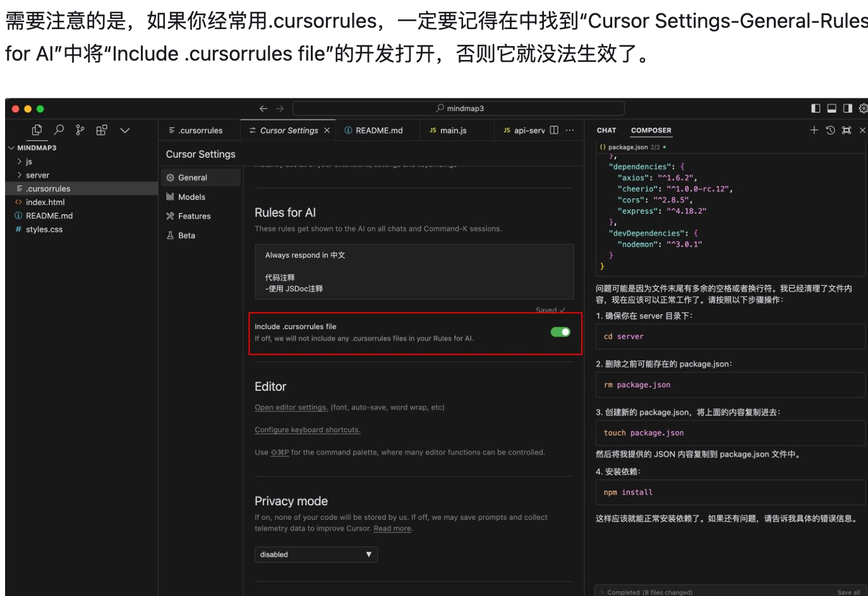Select .cursorrules in the file tree
Image resolution: width=868 pixels, height=596 pixels.
pyautogui.click(x=81, y=188)
